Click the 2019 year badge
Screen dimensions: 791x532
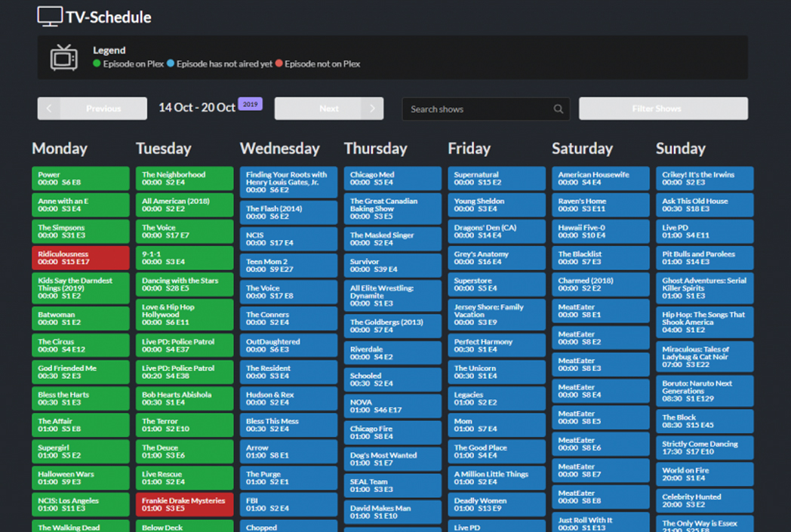tap(251, 104)
